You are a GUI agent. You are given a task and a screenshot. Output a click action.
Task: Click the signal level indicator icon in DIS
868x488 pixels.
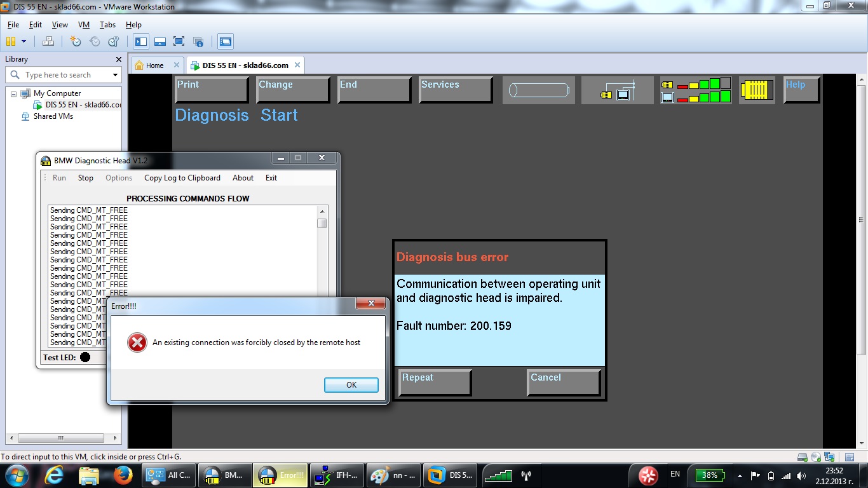click(x=696, y=90)
